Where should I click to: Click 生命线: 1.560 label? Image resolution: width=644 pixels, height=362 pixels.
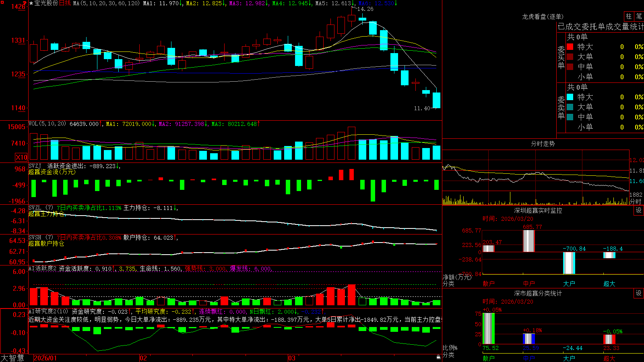[160, 268]
